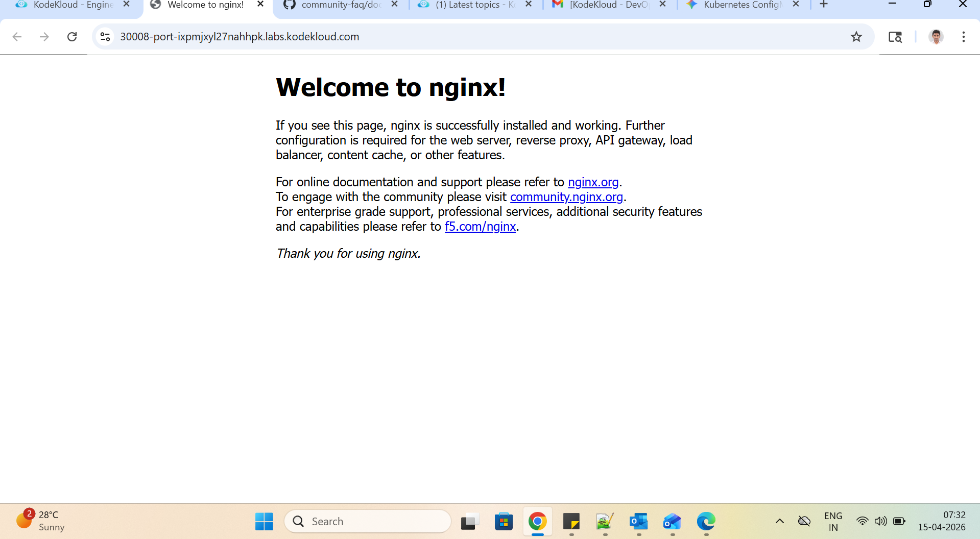Screen dimensions: 980x539
Task: Close the Latest topics tab
Action: pyautogui.click(x=529, y=4)
